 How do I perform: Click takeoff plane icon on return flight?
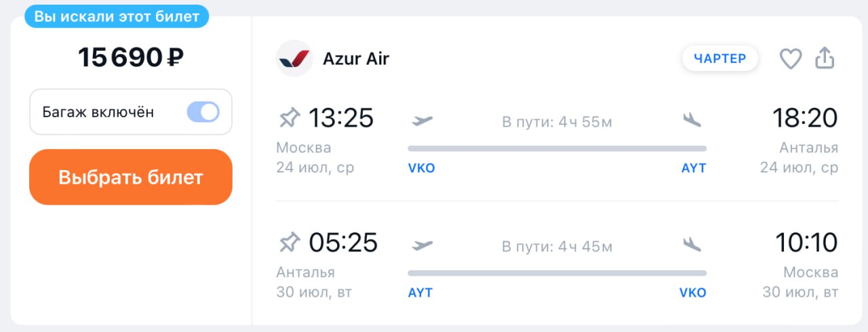[422, 245]
